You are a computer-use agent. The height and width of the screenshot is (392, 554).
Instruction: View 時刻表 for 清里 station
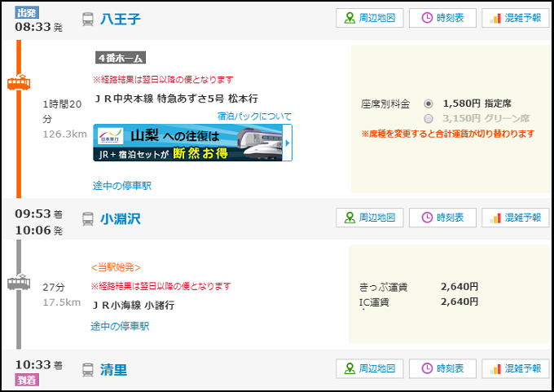click(442, 369)
